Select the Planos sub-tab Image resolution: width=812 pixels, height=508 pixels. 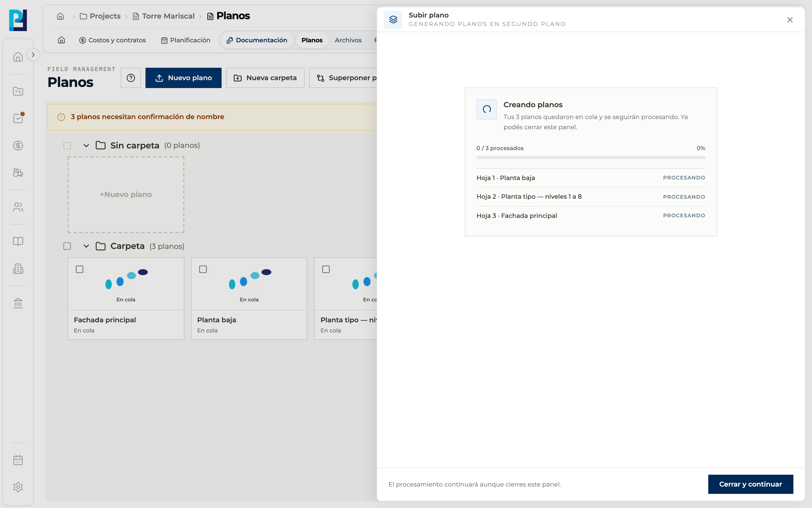(312, 40)
